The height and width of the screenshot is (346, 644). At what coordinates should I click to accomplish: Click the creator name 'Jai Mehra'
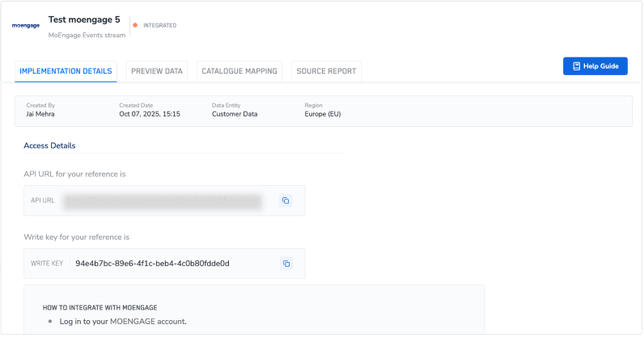(x=40, y=114)
